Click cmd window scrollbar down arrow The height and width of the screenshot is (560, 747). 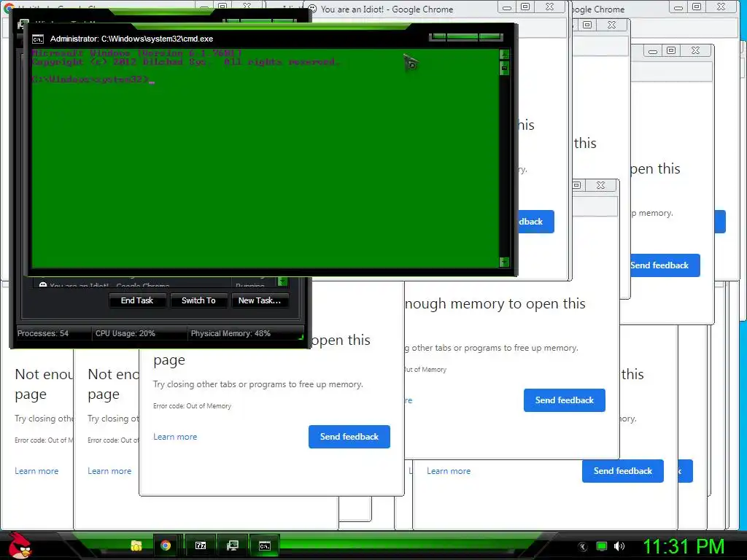(x=504, y=262)
